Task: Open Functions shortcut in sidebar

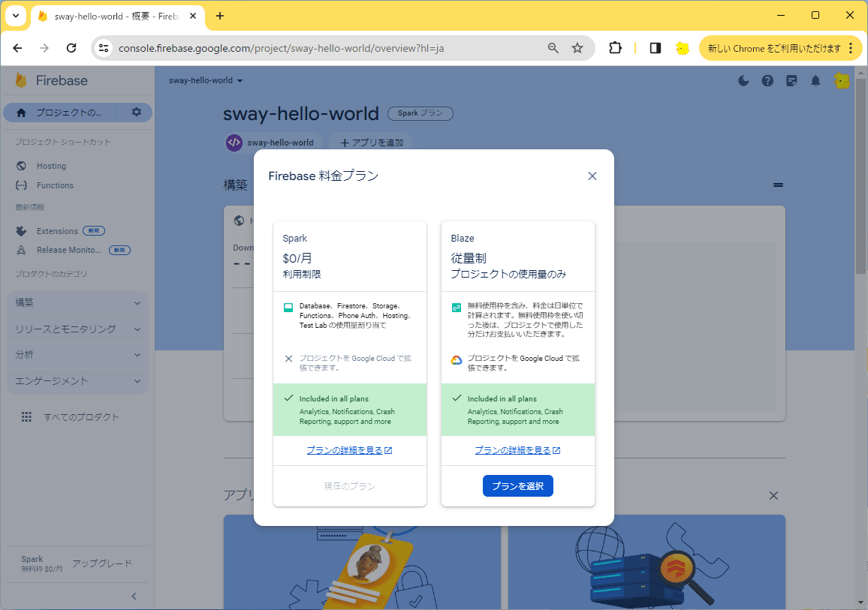Action: coord(55,185)
